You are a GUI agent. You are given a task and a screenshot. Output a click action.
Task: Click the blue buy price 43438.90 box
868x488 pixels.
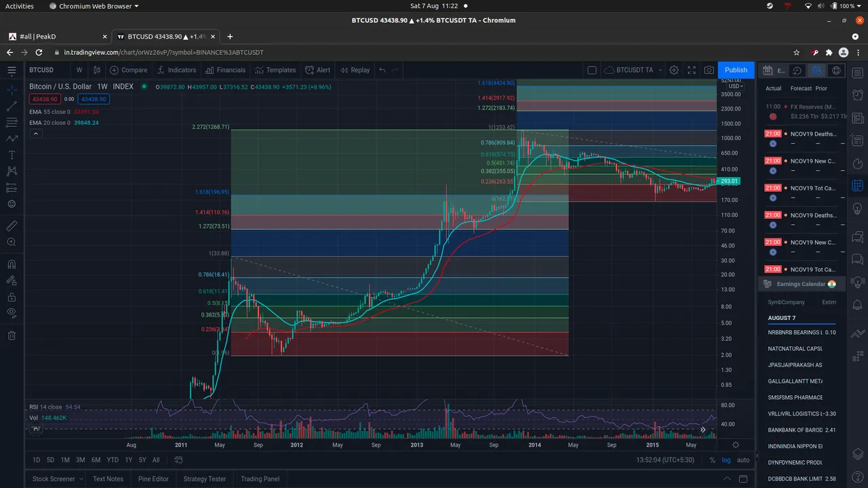[93, 99]
